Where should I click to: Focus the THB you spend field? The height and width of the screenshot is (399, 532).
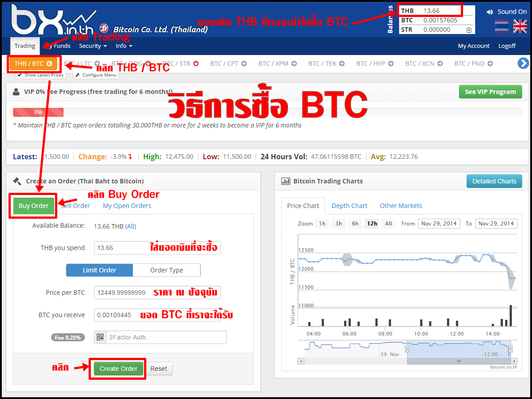point(157,248)
